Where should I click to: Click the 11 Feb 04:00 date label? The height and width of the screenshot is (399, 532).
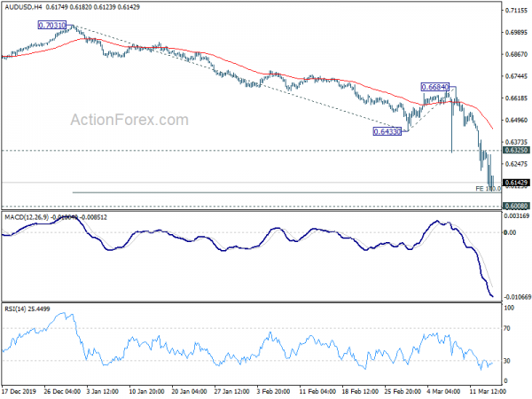317,391
